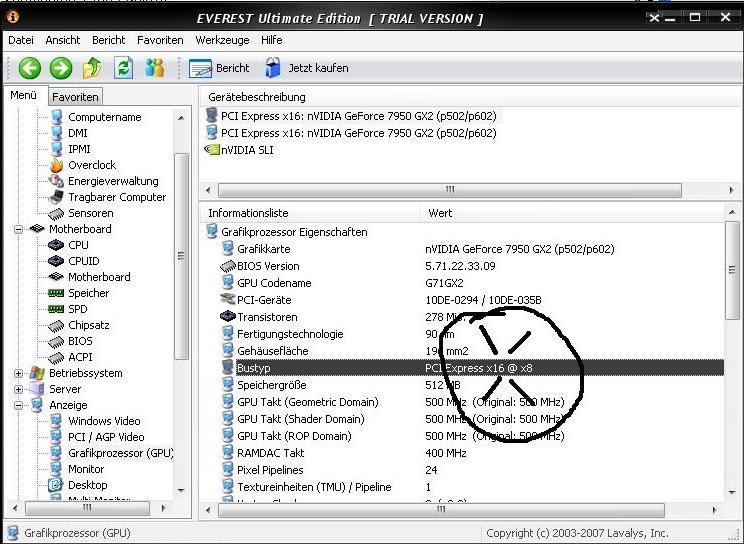744x544 pixels.
Task: Click the Jetzt kaufen toolbar button
Action: pyautogui.click(x=307, y=68)
